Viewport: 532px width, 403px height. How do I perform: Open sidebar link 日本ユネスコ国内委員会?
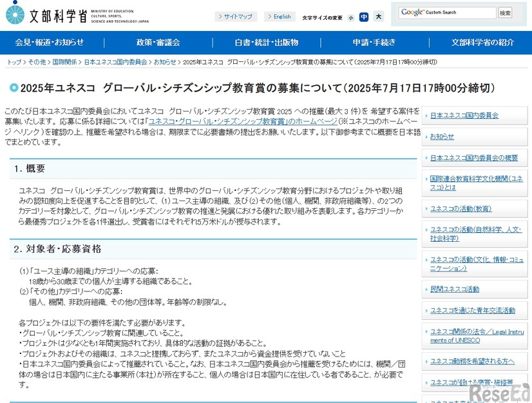click(x=464, y=115)
